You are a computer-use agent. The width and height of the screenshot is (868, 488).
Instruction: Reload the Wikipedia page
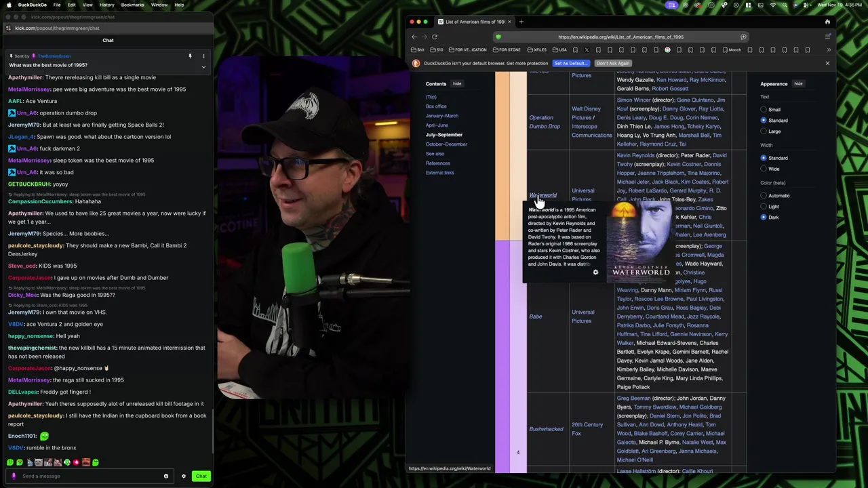point(435,37)
